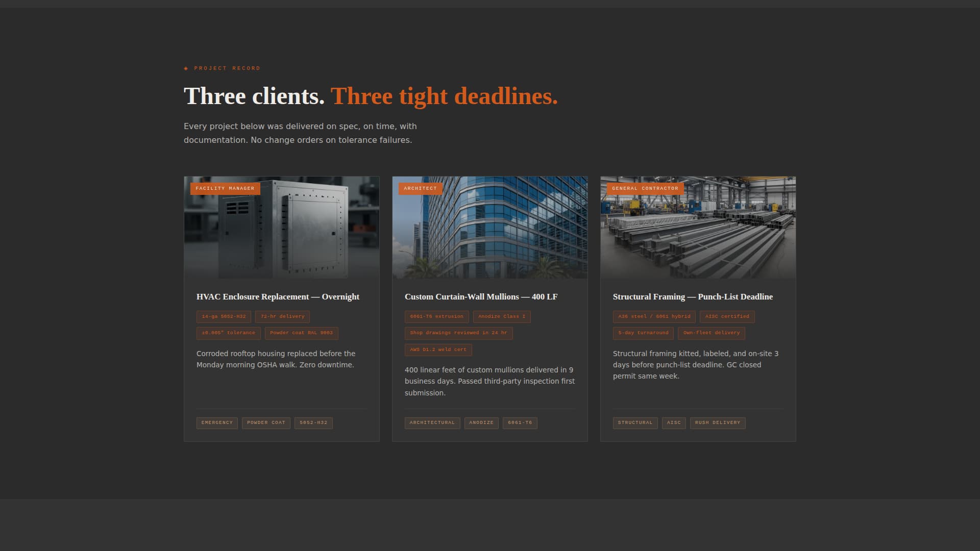Open Custom Curtain-Wall Mullions — 400 LF project

(x=481, y=296)
